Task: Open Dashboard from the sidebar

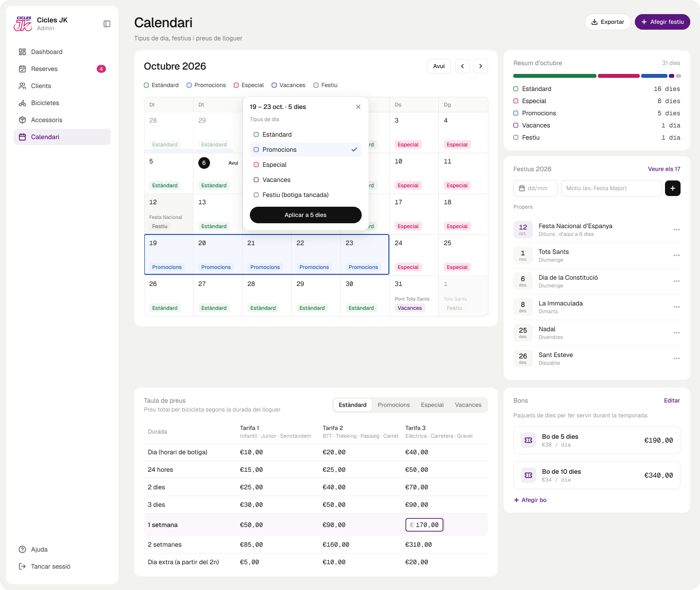Action: tap(62, 52)
